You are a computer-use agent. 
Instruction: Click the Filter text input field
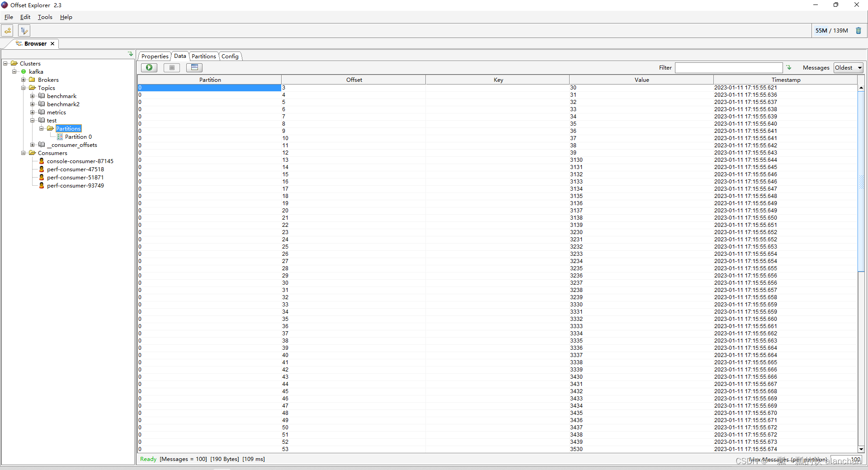click(729, 68)
